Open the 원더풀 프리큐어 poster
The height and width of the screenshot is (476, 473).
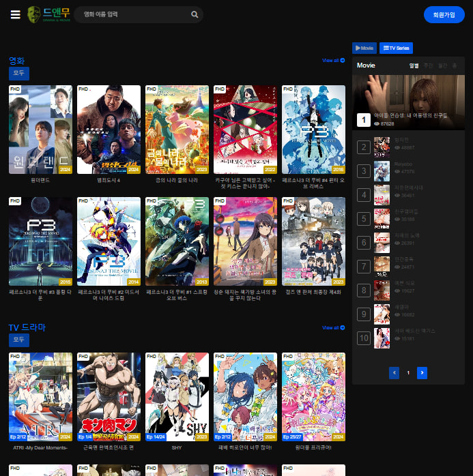(x=313, y=397)
